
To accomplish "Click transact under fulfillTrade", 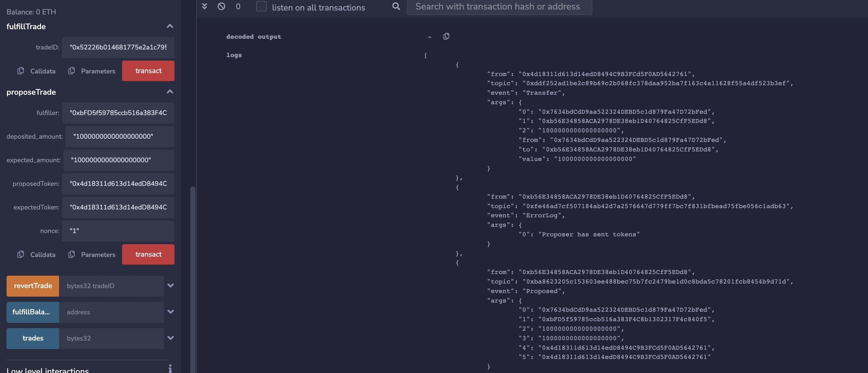I will [x=148, y=71].
